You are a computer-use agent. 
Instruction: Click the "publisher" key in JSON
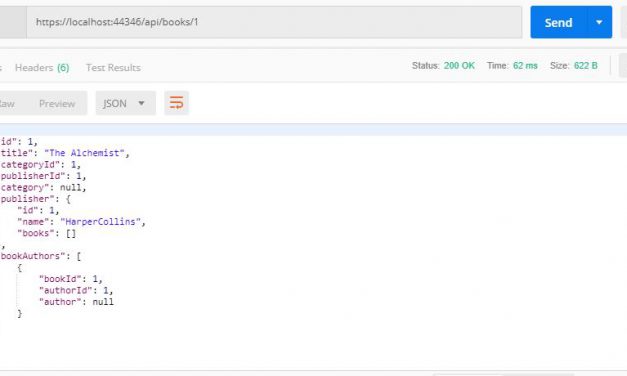[27, 199]
